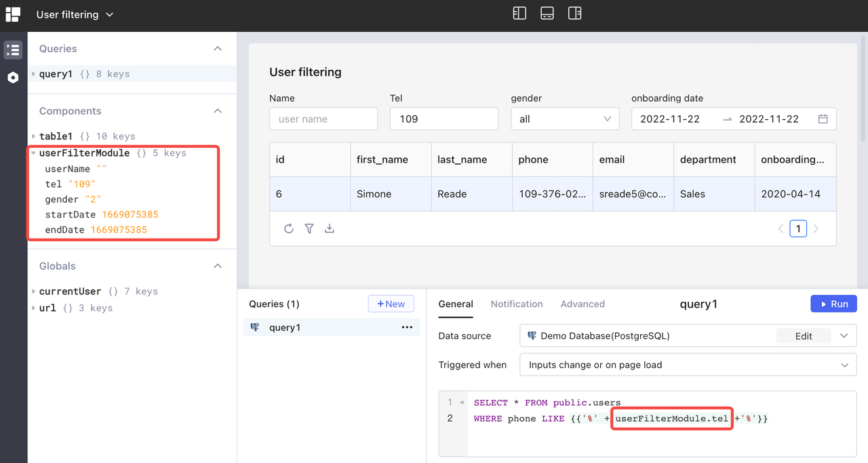Click the Name input field
The width and height of the screenshot is (868, 463).
coord(323,119)
